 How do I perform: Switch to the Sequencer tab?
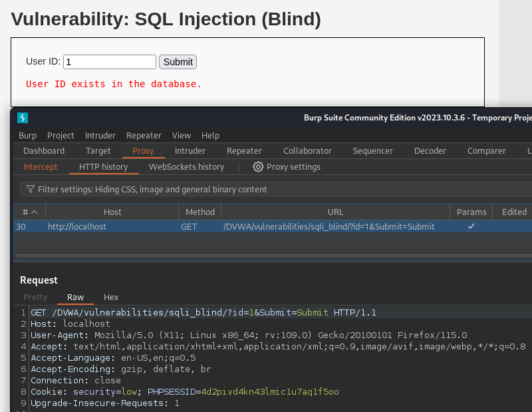[373, 151]
